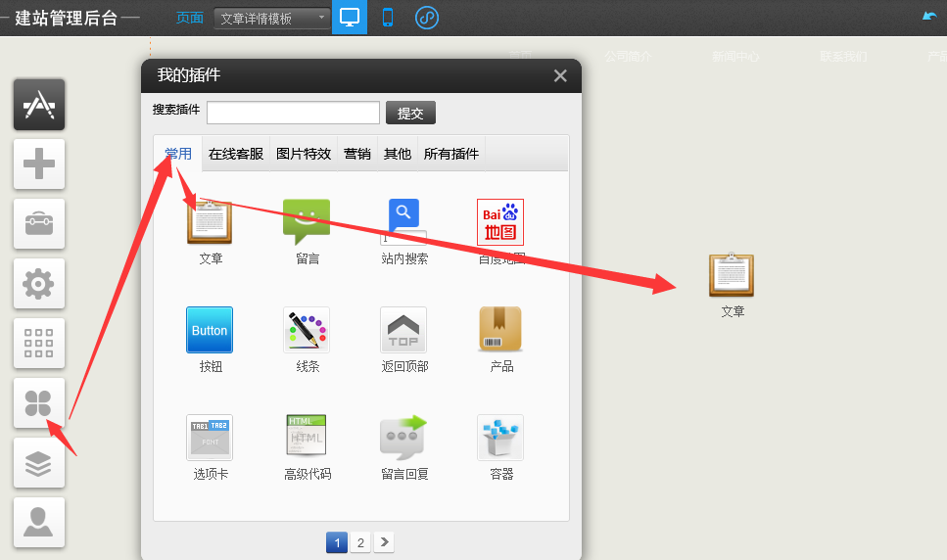
Task: Switch to desktop monitor preview mode
Action: coord(350,18)
